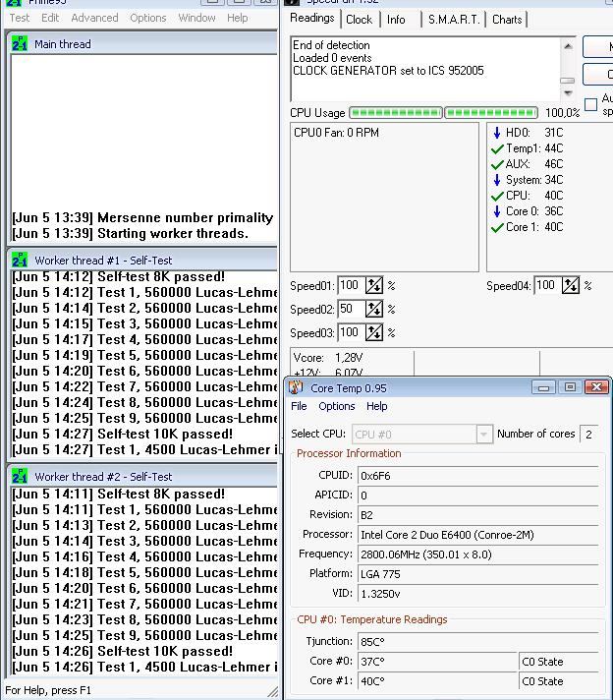Click the AUX green checkmark icon
Screen dimensions: 613x700
click(497, 164)
